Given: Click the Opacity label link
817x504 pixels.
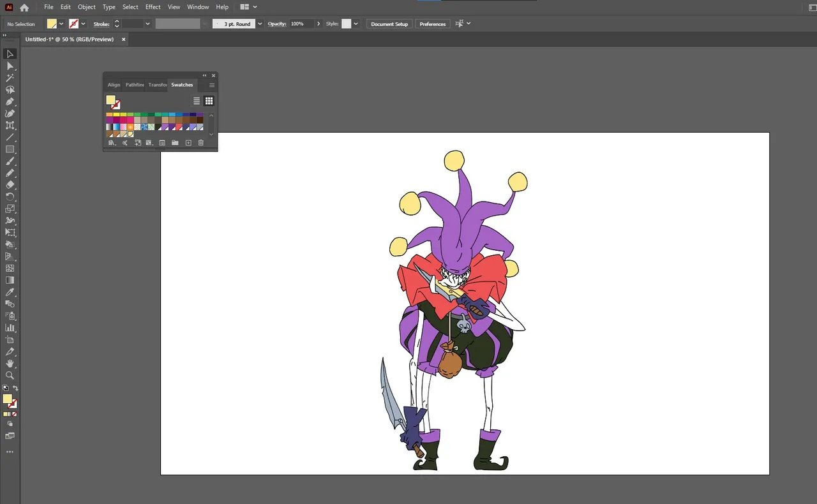Looking at the screenshot, I should click(x=277, y=24).
